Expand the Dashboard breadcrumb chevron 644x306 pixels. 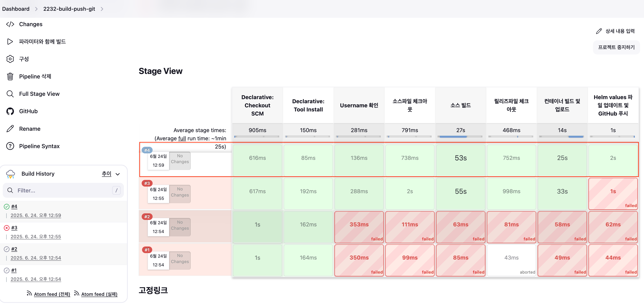36,9
